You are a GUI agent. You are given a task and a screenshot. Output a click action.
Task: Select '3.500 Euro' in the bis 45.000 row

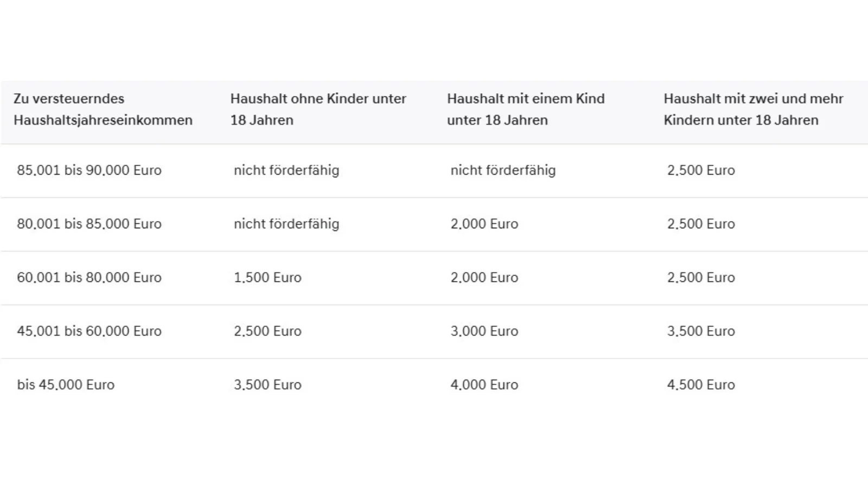click(267, 385)
